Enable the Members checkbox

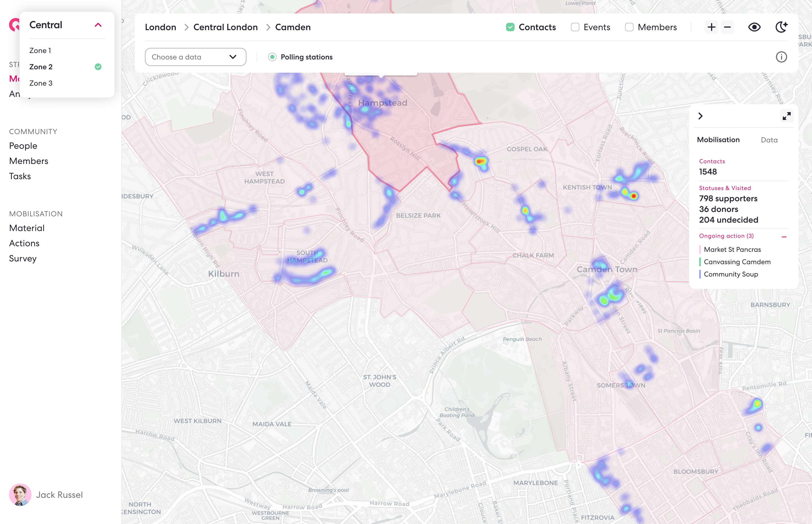pyautogui.click(x=629, y=27)
